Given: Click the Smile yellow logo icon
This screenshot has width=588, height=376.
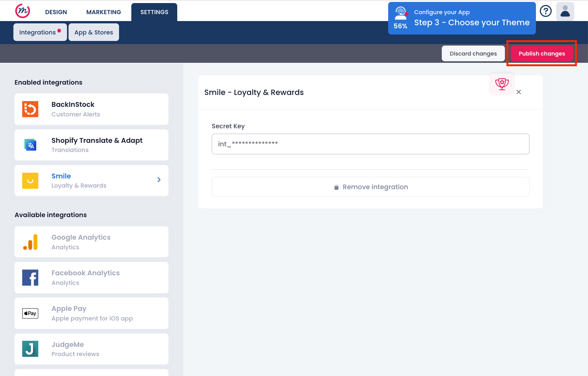Looking at the screenshot, I should (x=30, y=181).
